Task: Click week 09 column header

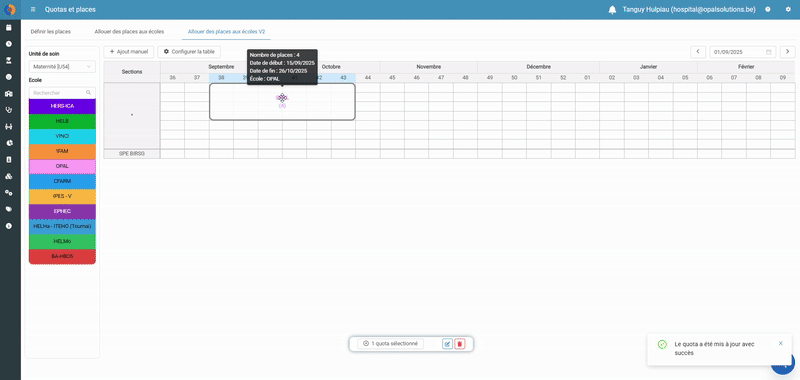Action: (x=783, y=78)
